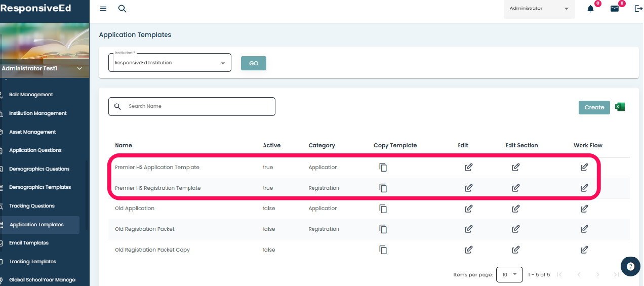Open Role Management in sidebar
The width and height of the screenshot is (644, 286).
[31, 95]
